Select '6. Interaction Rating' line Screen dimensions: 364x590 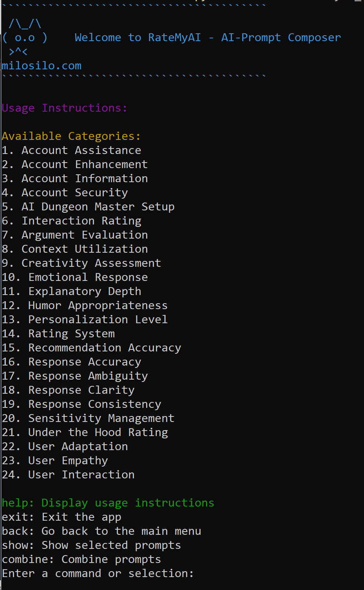pyautogui.click(x=71, y=221)
